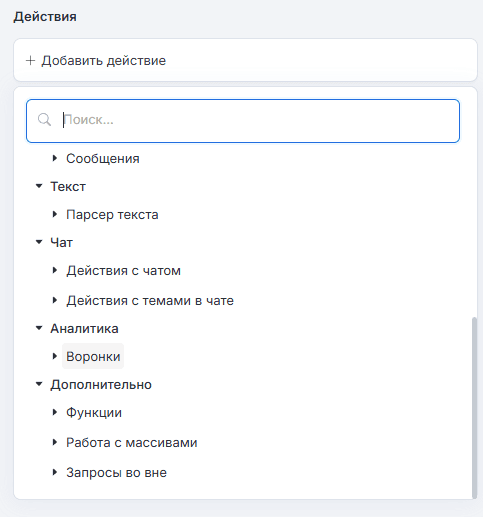Viewport: 483px width, 517px height.
Task: Select the Запросы во вне label
Action: click(x=116, y=473)
